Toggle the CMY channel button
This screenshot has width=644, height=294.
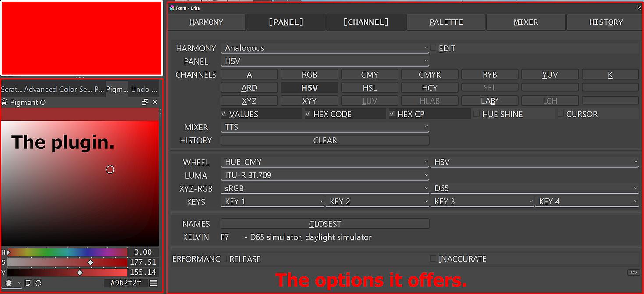click(x=370, y=75)
